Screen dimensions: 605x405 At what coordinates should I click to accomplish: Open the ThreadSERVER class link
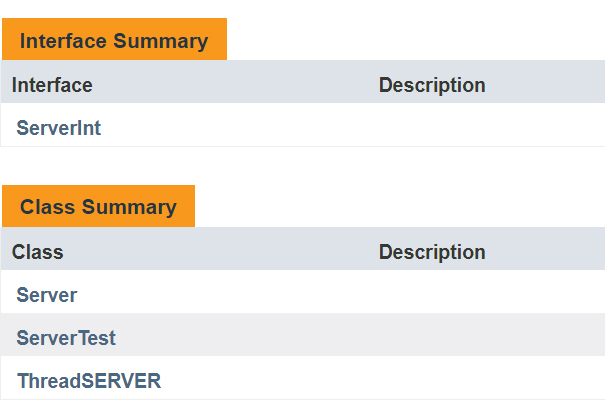(89, 381)
